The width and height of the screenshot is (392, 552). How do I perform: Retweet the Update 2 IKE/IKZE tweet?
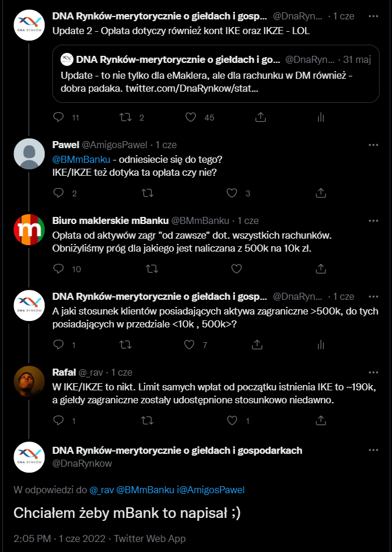click(x=125, y=117)
